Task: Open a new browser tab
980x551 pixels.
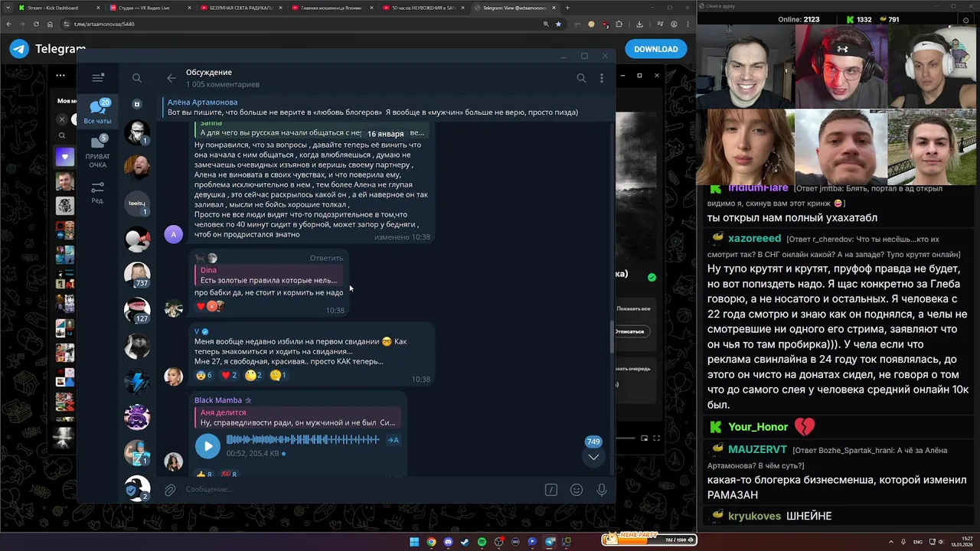Action: tap(567, 8)
